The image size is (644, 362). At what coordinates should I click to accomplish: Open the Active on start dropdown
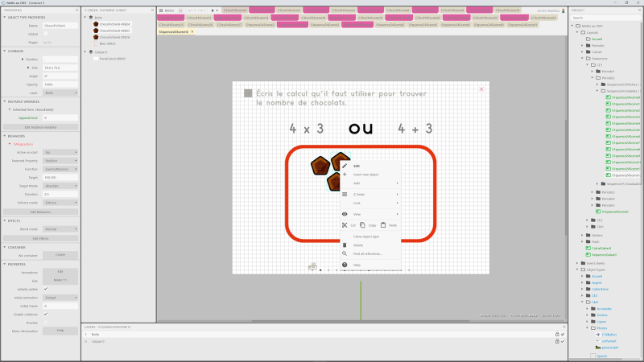pos(60,152)
